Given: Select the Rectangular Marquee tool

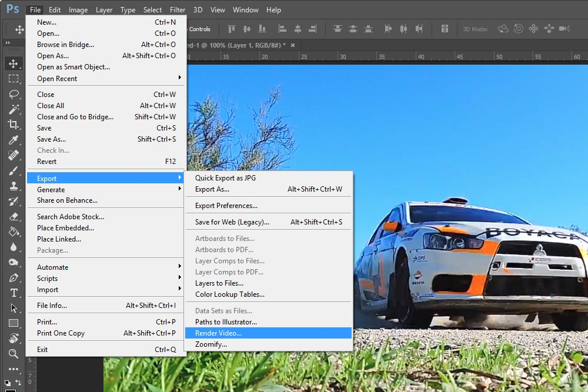Looking at the screenshot, I should [x=14, y=79].
